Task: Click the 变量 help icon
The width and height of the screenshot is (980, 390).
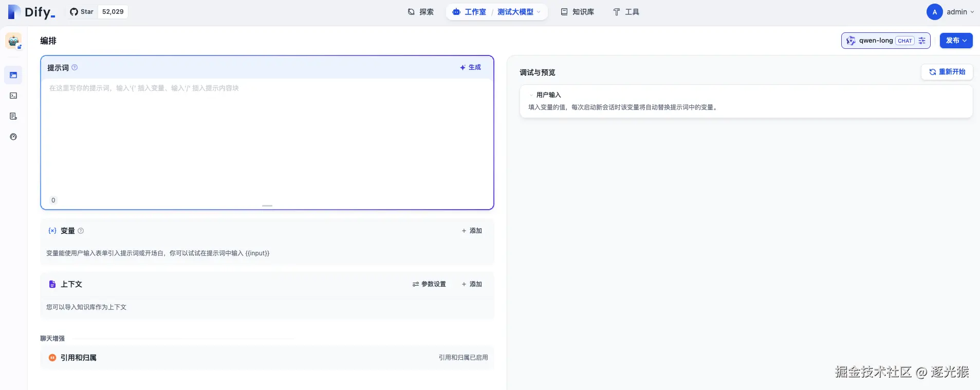Action: (x=81, y=231)
